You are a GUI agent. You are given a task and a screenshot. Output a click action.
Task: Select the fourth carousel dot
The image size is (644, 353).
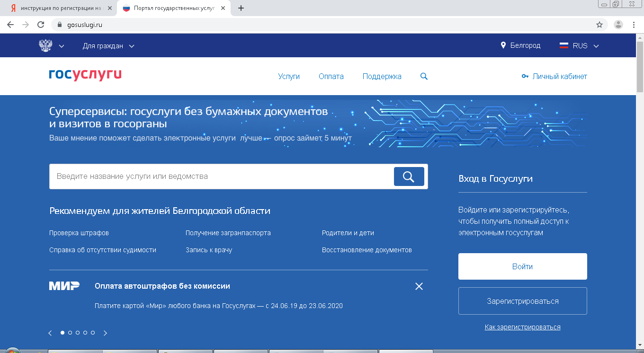coord(85,333)
